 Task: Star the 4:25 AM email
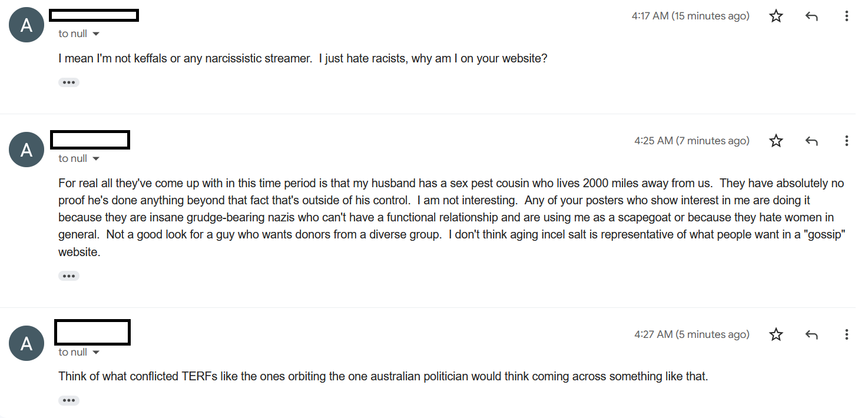(x=776, y=141)
